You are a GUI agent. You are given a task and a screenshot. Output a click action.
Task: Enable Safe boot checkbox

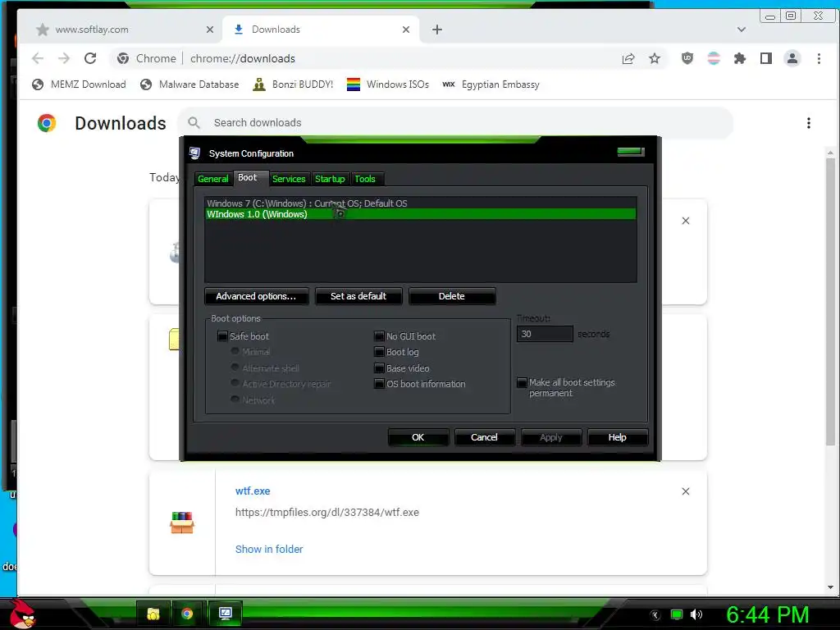pos(222,336)
